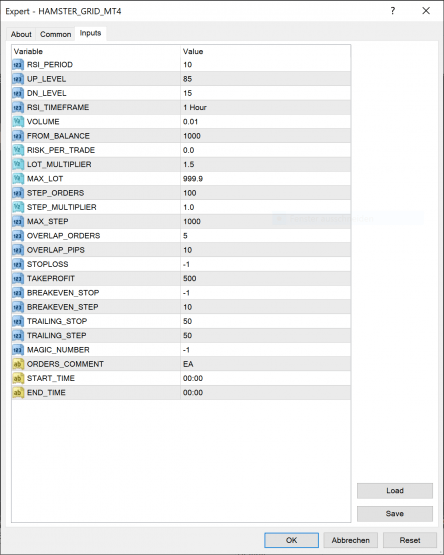
Task: Click the RSI_PERIOD integer type icon
Action: 18,65
